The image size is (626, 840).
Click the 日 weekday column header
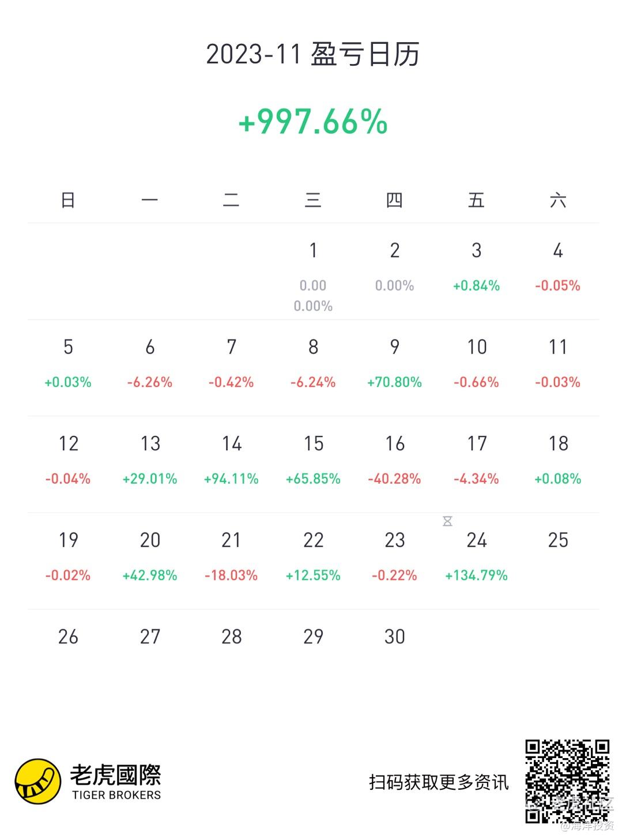(68, 200)
